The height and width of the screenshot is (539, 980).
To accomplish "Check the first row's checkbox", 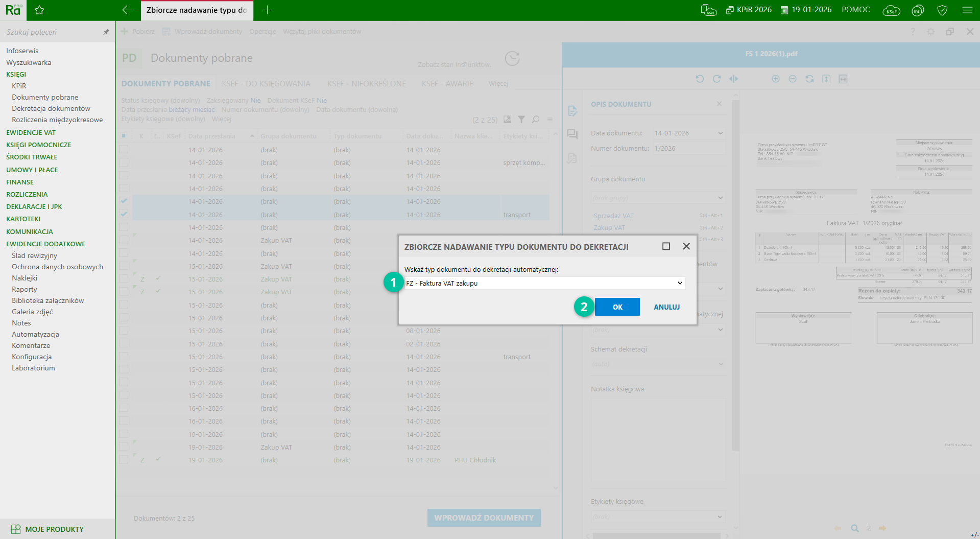I will 124,150.
